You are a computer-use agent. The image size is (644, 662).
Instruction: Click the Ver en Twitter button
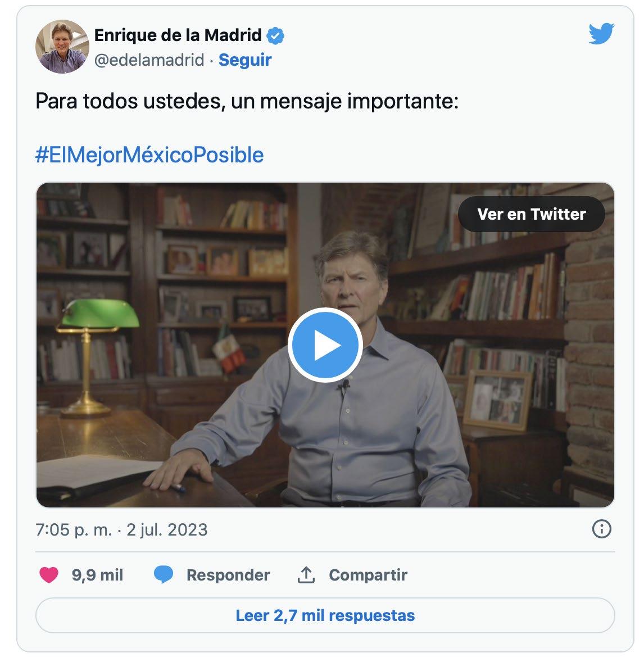pos(531,214)
